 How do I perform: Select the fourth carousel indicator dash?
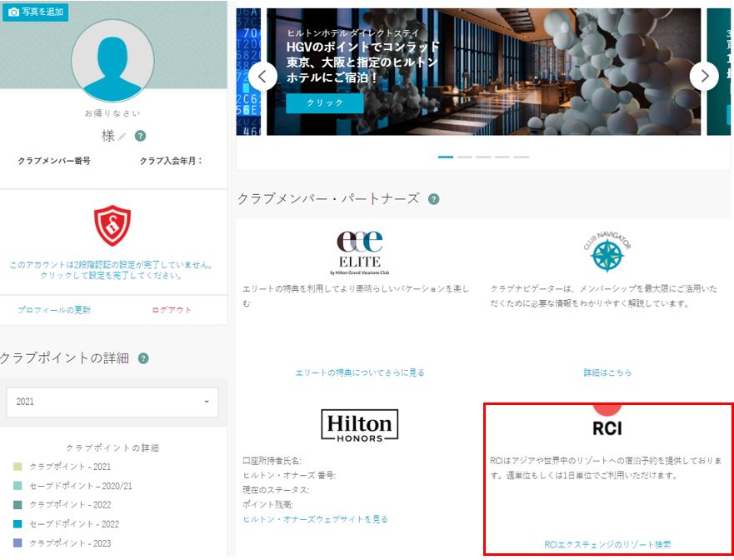[502, 157]
